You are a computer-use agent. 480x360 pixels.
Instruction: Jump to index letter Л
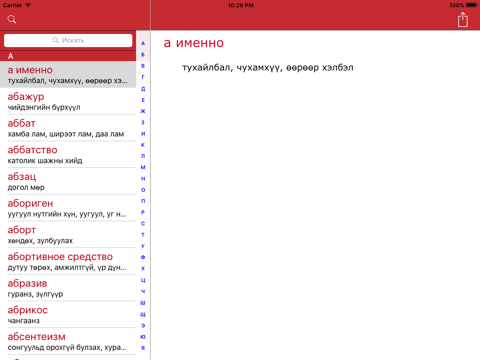[143, 156]
